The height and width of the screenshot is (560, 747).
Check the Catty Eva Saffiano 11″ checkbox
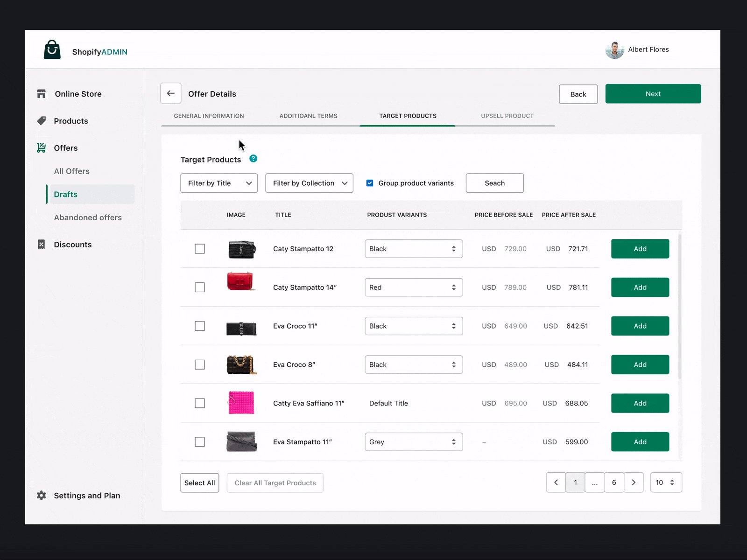pos(200,403)
